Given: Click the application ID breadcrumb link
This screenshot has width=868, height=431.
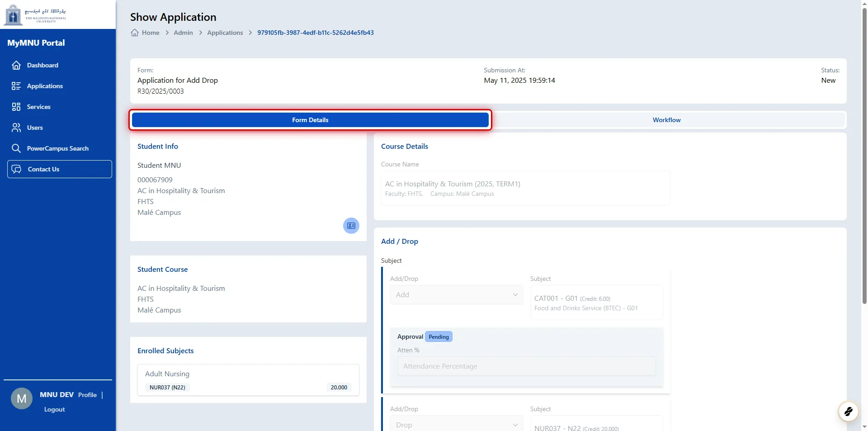Looking at the screenshot, I should [316, 33].
